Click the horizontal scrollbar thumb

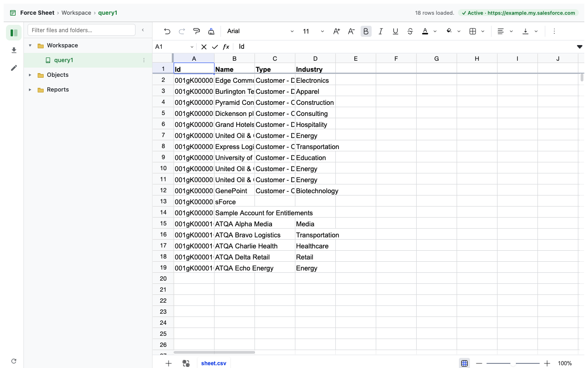click(214, 352)
